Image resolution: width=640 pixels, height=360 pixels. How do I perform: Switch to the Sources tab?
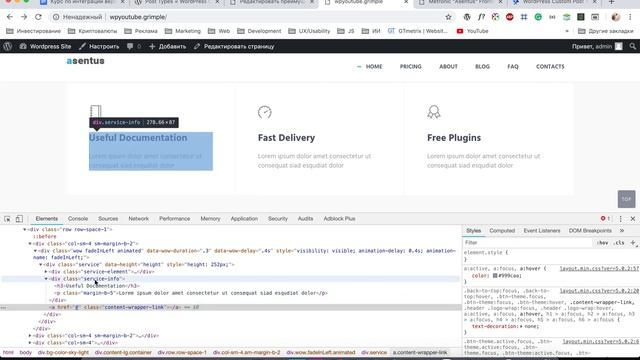click(108, 219)
